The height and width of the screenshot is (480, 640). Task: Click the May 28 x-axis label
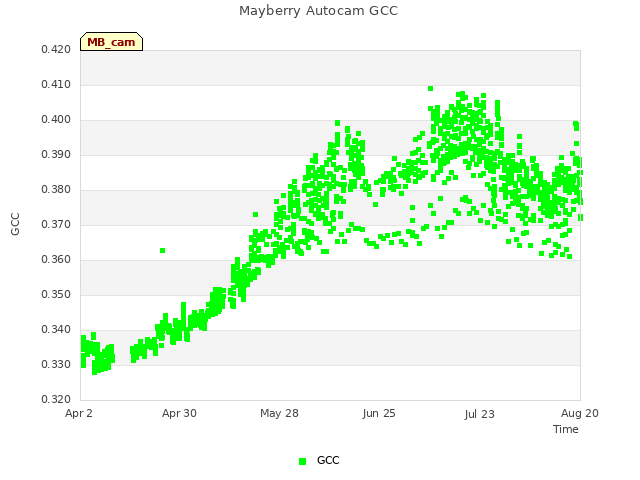280,413
